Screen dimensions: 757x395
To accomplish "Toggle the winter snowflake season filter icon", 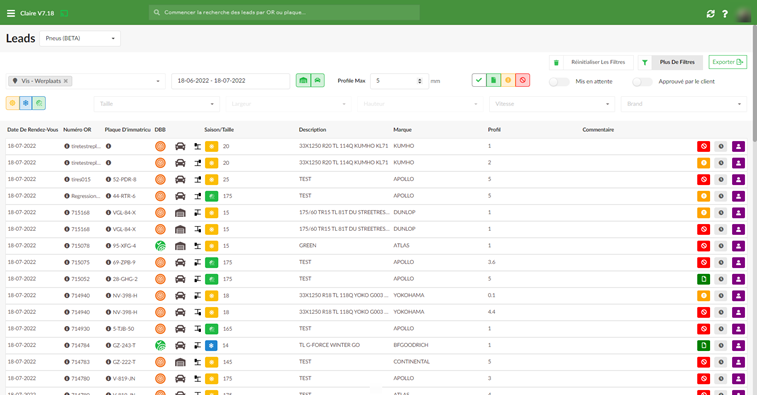I will (x=26, y=103).
